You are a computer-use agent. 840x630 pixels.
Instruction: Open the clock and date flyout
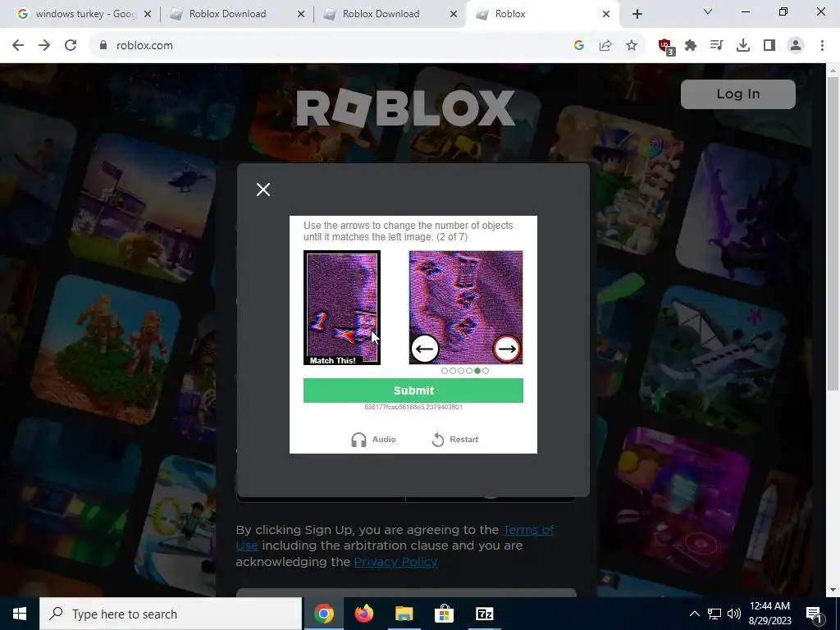[x=769, y=614]
